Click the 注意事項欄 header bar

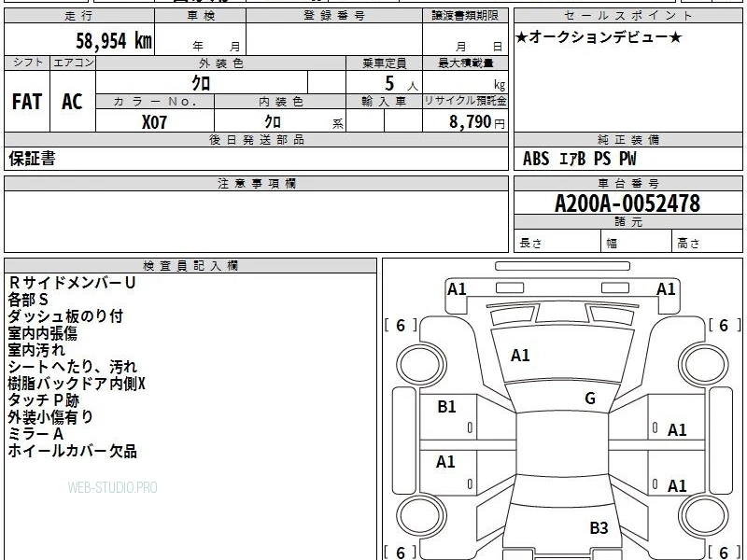click(x=256, y=183)
